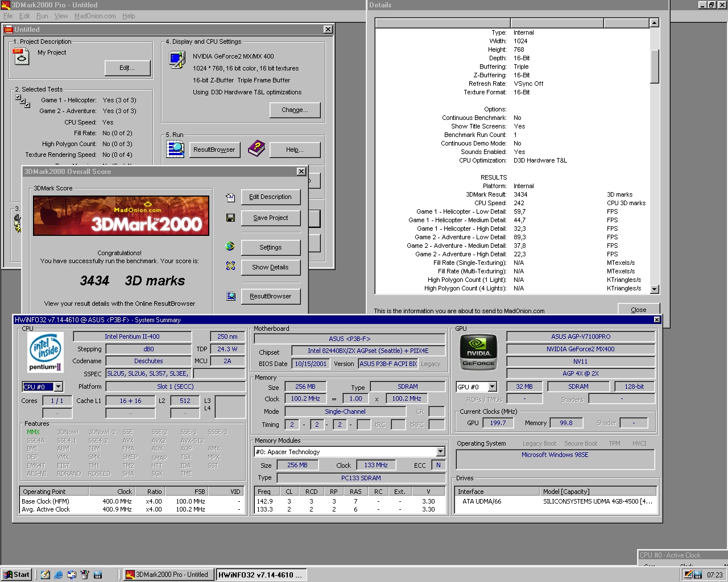Click the 3434 3D marks score text

[132, 281]
